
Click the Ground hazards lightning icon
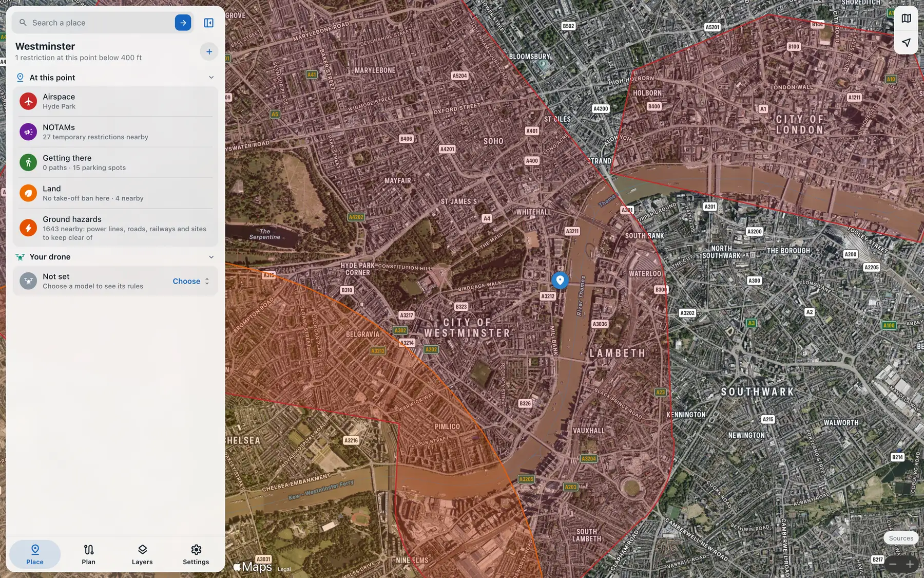(28, 228)
